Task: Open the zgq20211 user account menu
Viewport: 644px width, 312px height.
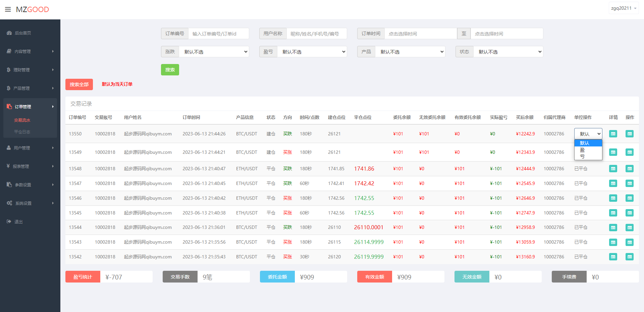Action: click(x=624, y=8)
